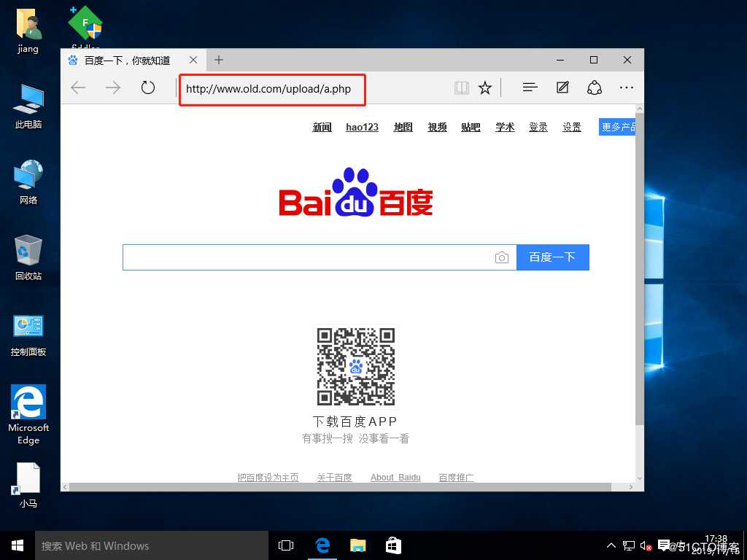Image resolution: width=747 pixels, height=560 pixels.
Task: Make a web note with pencil icon
Action: [x=562, y=87]
